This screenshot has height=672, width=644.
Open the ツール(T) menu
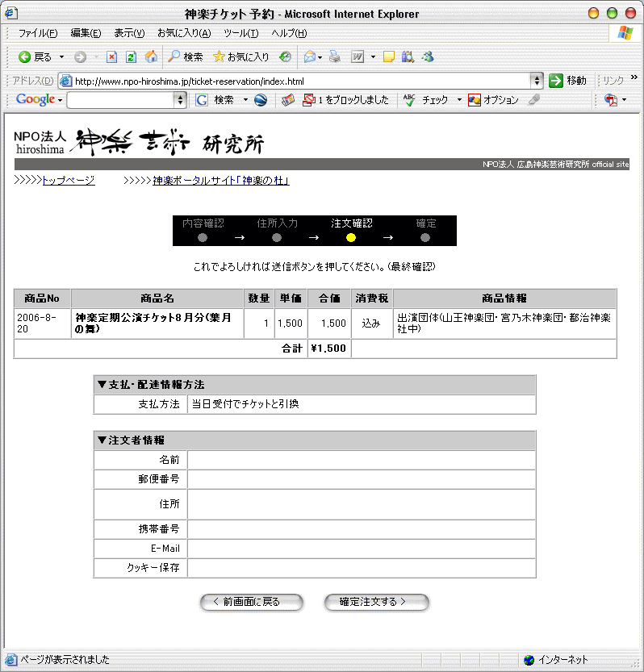point(241,33)
